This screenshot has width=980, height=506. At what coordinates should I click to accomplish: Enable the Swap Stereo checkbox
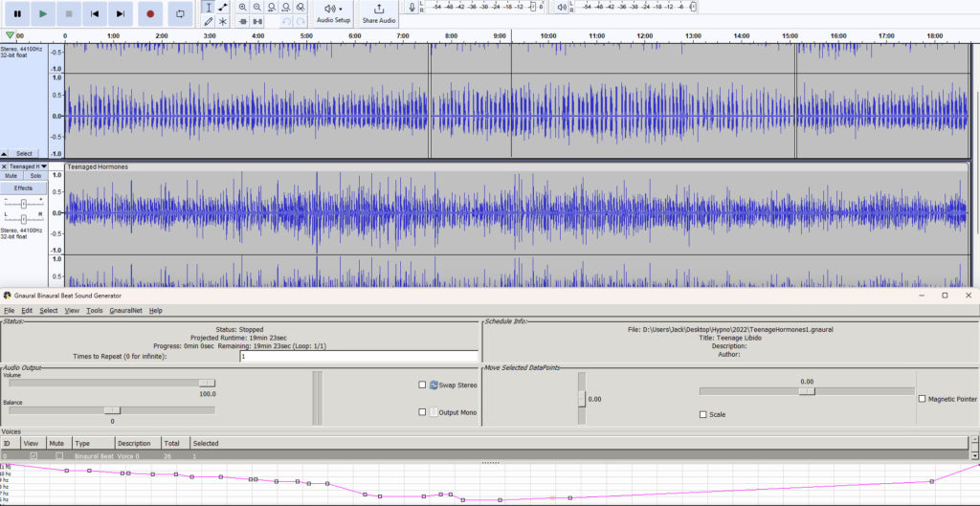pos(422,385)
